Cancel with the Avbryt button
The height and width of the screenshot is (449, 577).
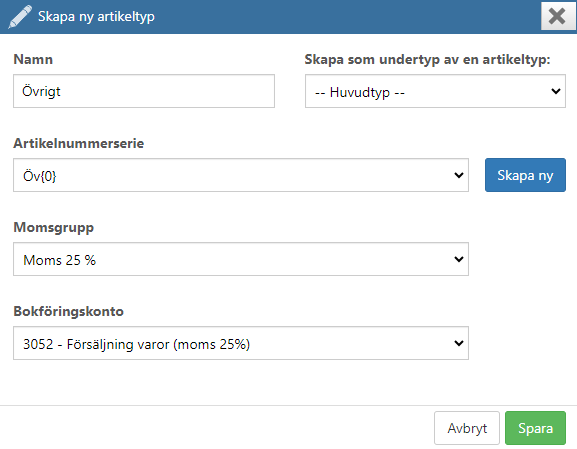click(467, 428)
